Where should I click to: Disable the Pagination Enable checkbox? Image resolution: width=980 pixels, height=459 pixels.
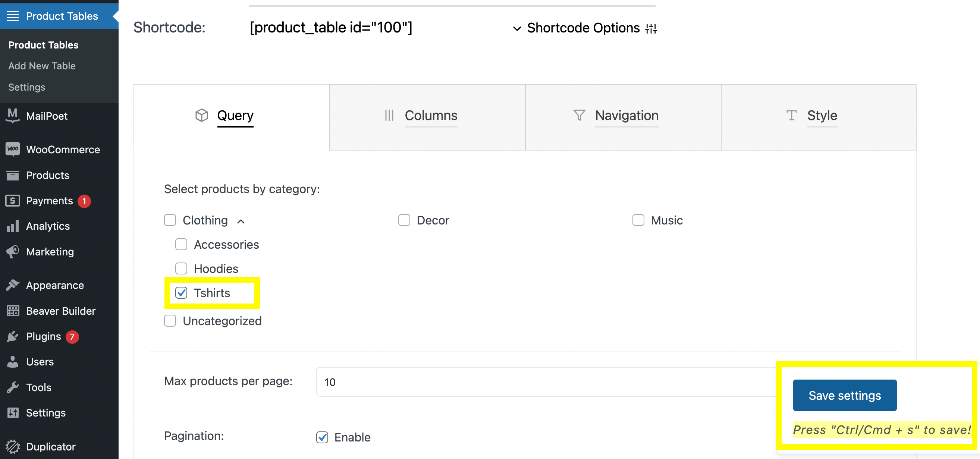[x=322, y=437]
